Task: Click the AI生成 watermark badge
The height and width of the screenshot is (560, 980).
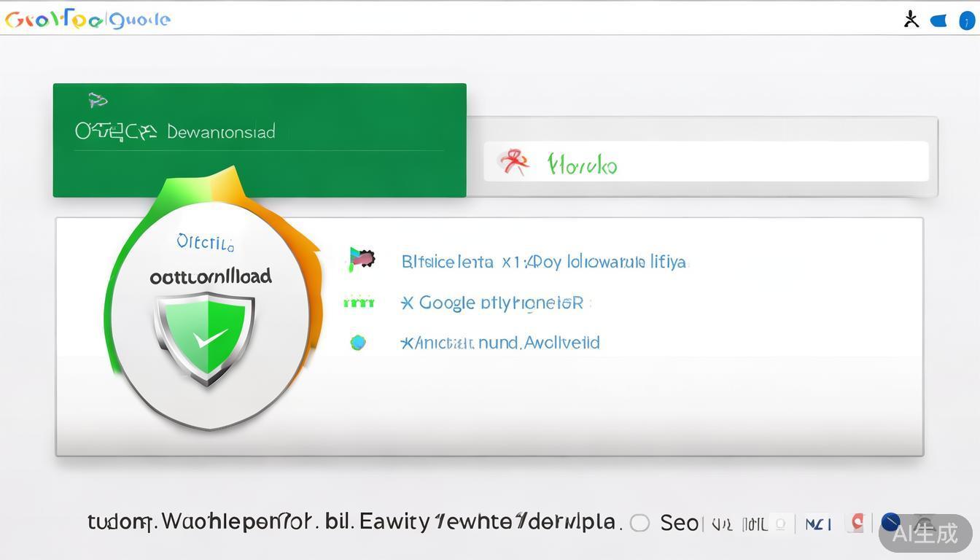Action: [925, 533]
